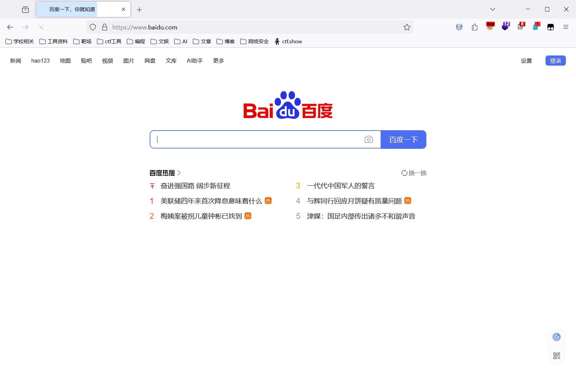Open the AI bookmark folder
Screen dimensions: 576x392
coord(181,41)
